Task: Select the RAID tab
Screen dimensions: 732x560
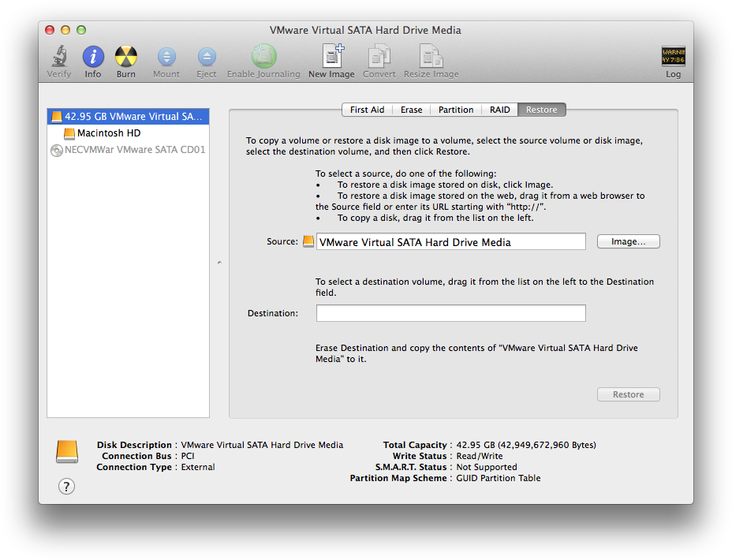Action: pos(499,110)
